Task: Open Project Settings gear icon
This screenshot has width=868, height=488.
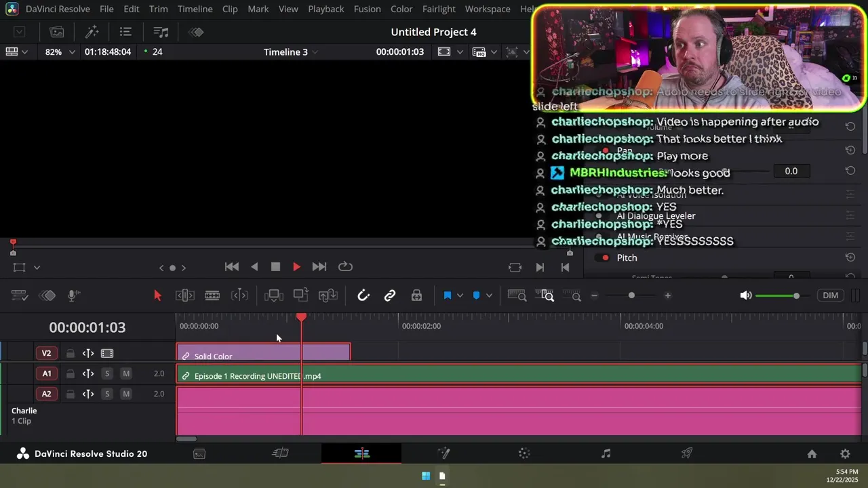Action: pyautogui.click(x=845, y=454)
